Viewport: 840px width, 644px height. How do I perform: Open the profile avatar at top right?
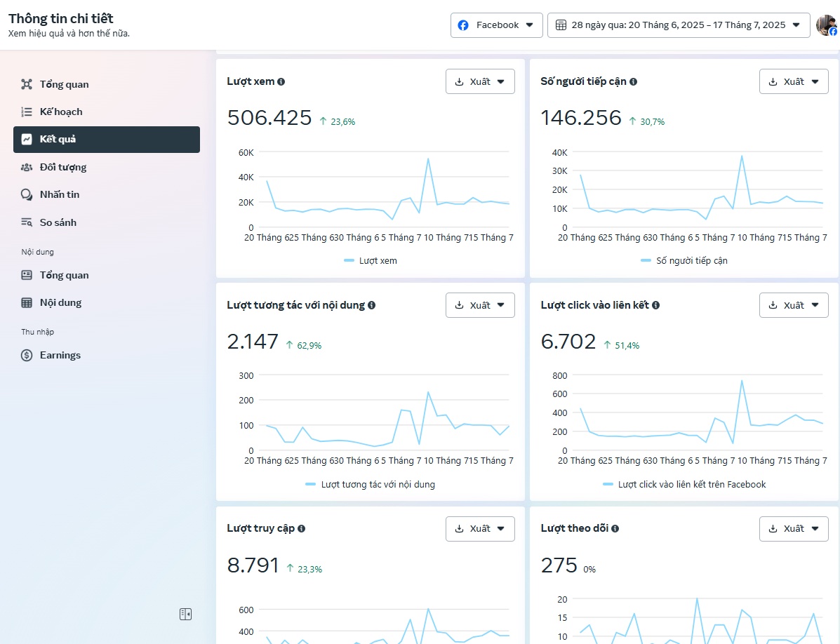(x=826, y=25)
